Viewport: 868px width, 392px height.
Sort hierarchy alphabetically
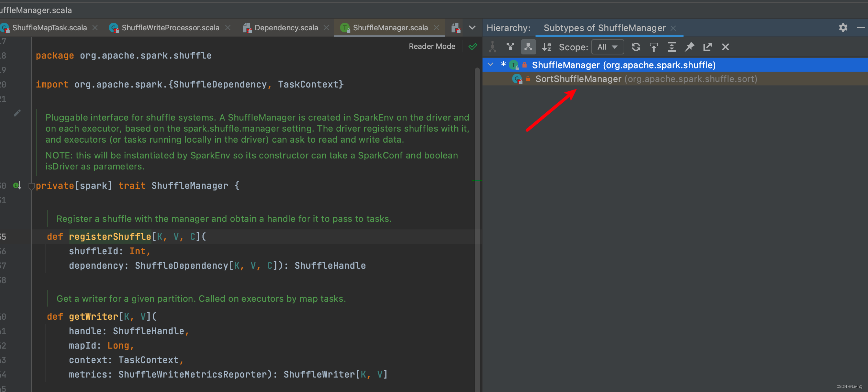click(x=546, y=47)
